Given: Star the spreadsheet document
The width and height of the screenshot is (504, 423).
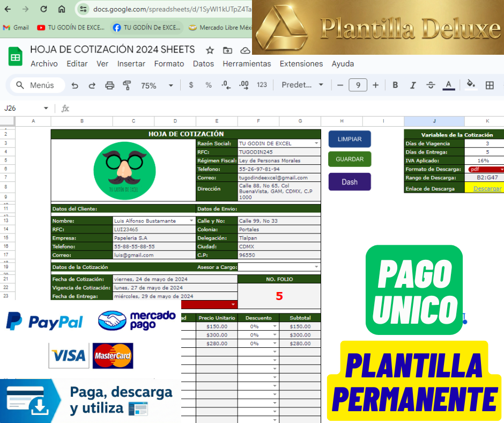Looking at the screenshot, I should tap(210, 50).
